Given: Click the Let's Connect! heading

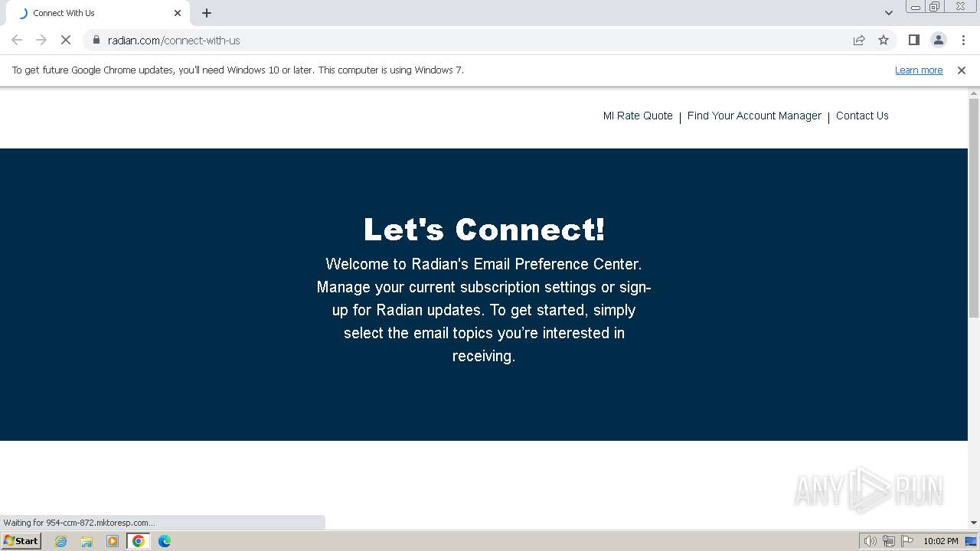Looking at the screenshot, I should coord(484,230).
